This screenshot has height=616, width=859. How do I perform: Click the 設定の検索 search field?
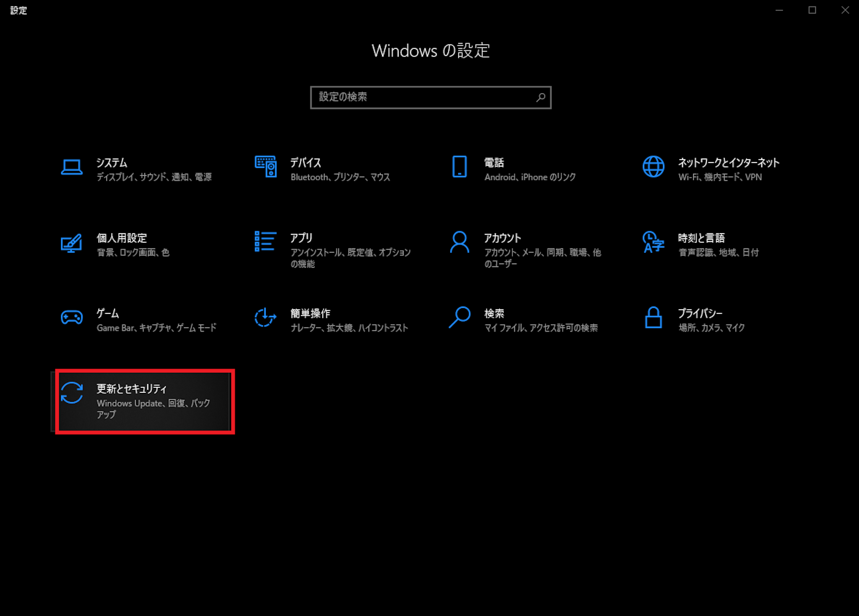pyautogui.click(x=424, y=97)
